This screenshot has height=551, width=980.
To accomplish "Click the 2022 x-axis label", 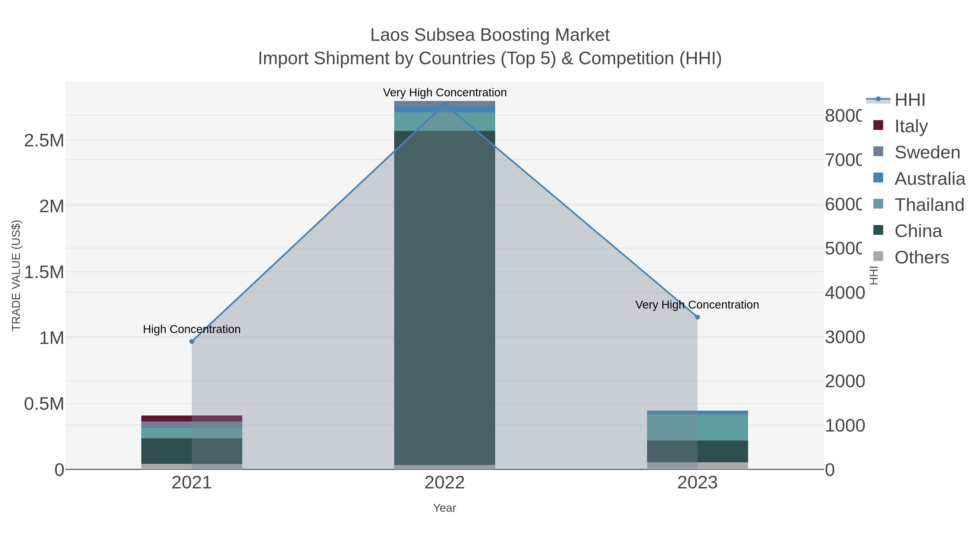I will click(444, 483).
